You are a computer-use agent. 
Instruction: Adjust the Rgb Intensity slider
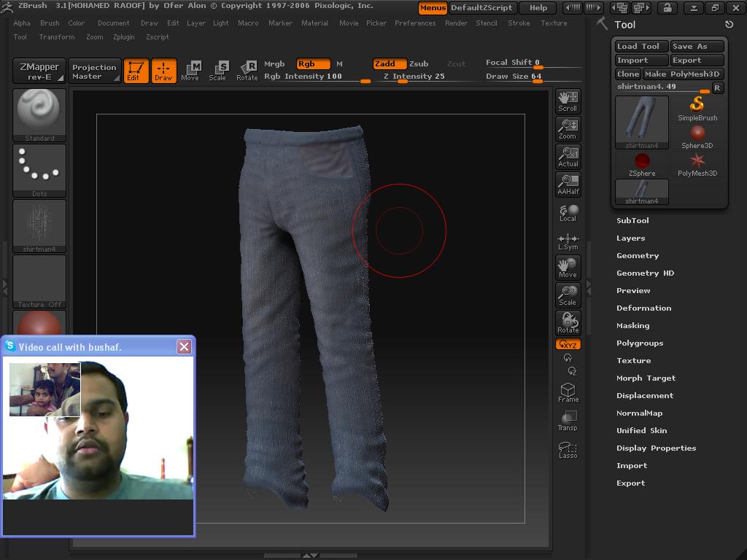click(x=317, y=77)
